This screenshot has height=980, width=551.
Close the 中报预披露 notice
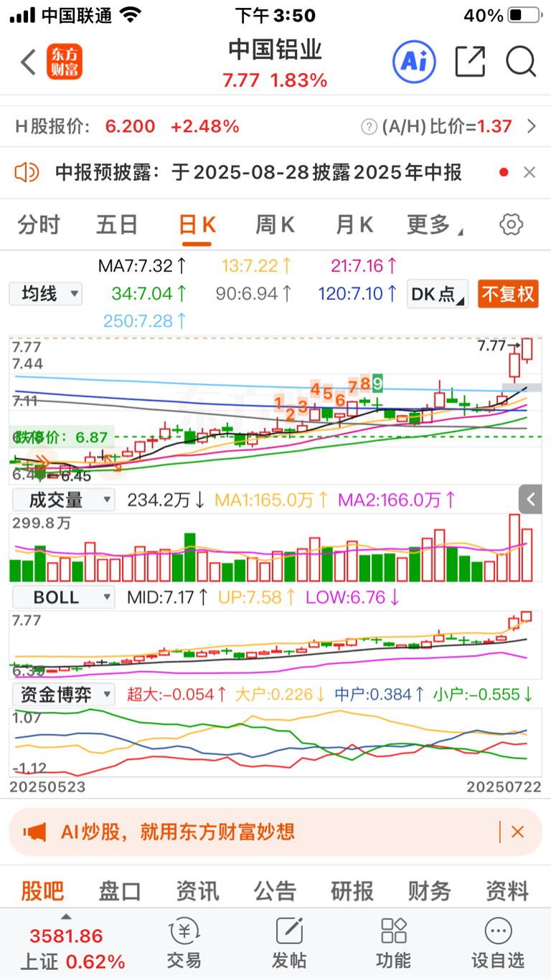point(529,172)
